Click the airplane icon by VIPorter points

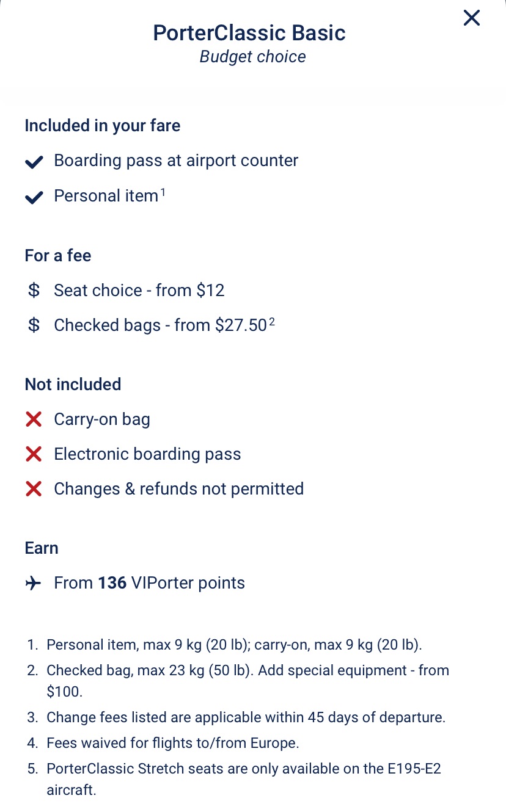[x=34, y=584]
